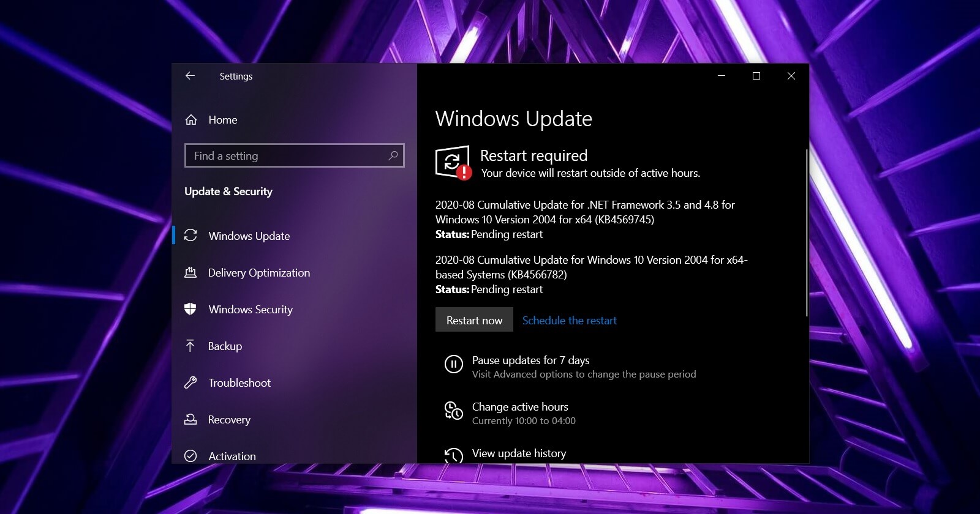Open Change active hours option
The width and height of the screenshot is (980, 514).
520,406
